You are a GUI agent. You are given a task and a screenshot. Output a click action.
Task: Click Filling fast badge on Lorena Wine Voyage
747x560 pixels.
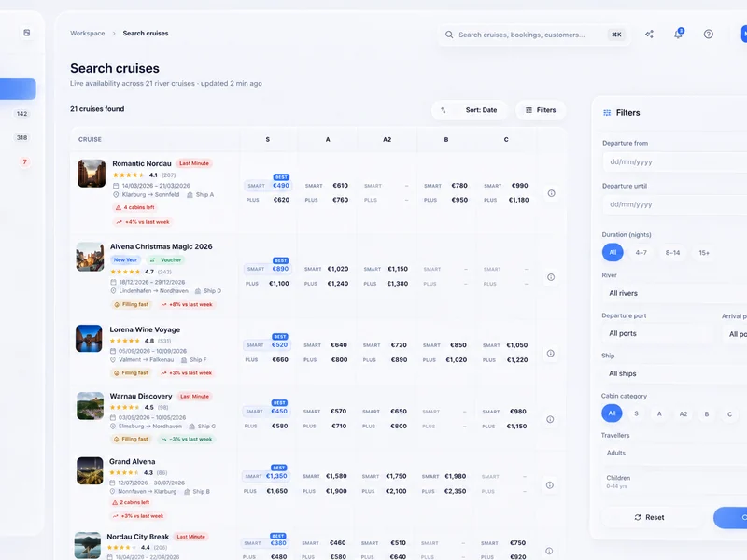(x=131, y=372)
